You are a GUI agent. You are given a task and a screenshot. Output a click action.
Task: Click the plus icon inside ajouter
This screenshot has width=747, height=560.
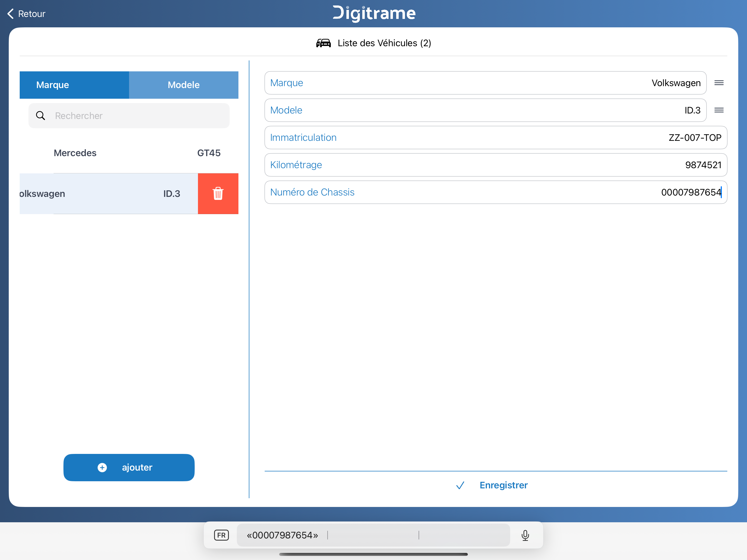click(x=102, y=468)
